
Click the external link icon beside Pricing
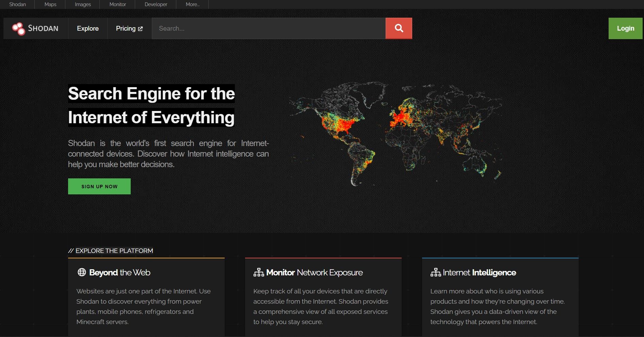[x=140, y=29]
